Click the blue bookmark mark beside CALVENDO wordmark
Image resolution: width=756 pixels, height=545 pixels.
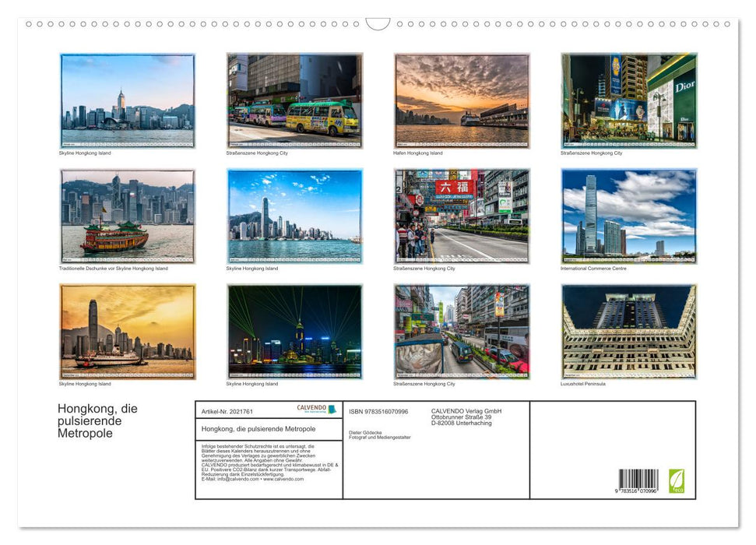point(331,410)
